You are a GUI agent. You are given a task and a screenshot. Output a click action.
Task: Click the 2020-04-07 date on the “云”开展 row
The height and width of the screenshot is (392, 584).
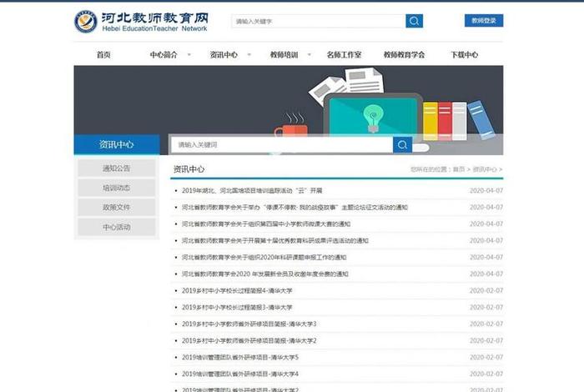[x=486, y=191]
